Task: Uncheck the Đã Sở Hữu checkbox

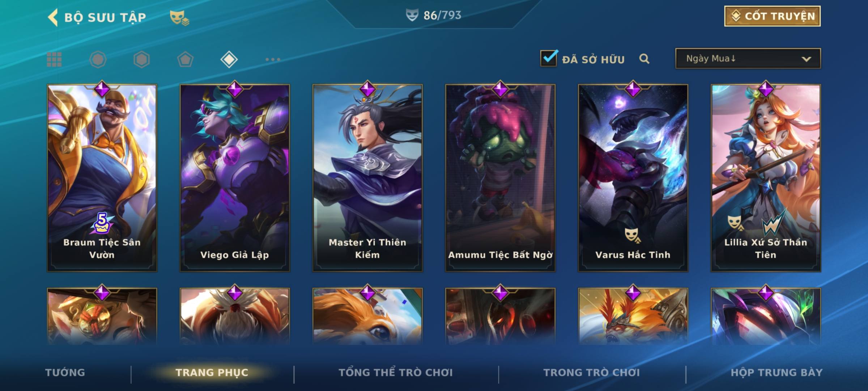Action: [x=549, y=58]
